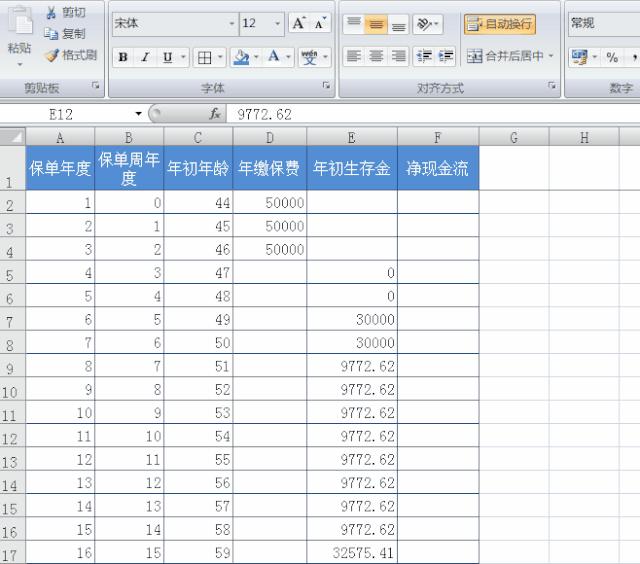Viewport: 640px width, 564px height.
Task: Click the Select All corner of the sheet
Action: [x=13, y=137]
